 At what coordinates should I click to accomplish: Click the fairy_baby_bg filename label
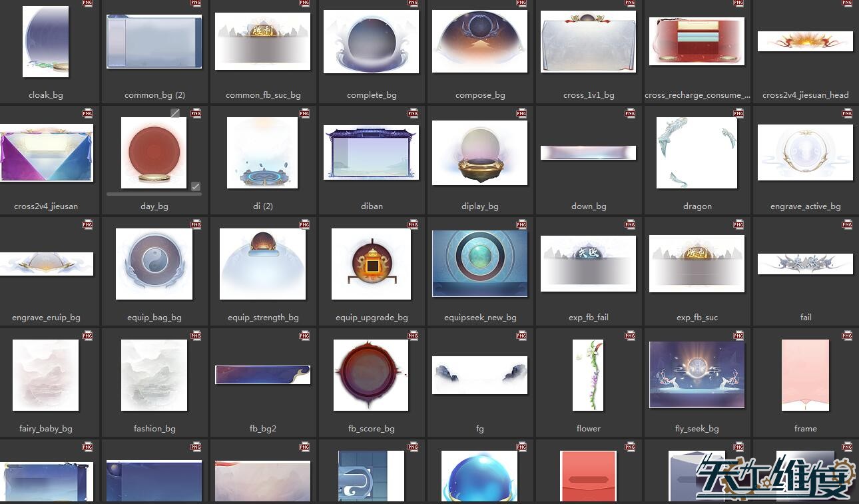coord(46,429)
